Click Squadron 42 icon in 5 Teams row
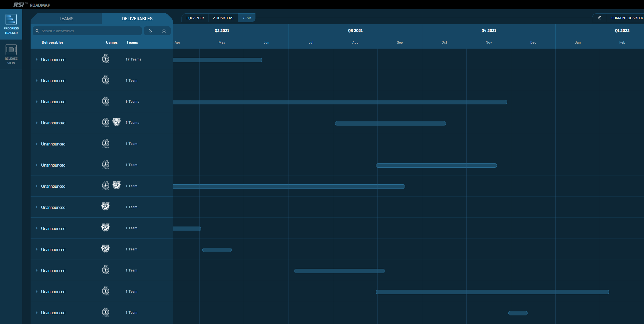This screenshot has width=644, height=324. (116, 122)
